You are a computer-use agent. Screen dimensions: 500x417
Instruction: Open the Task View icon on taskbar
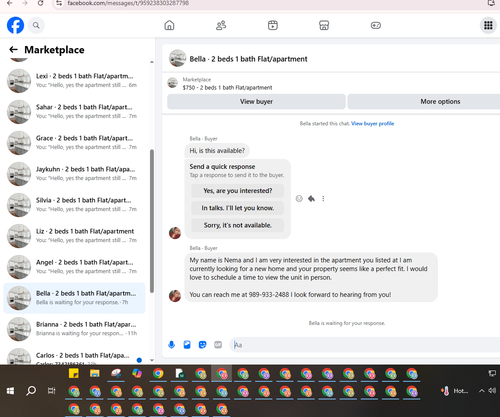tap(51, 391)
